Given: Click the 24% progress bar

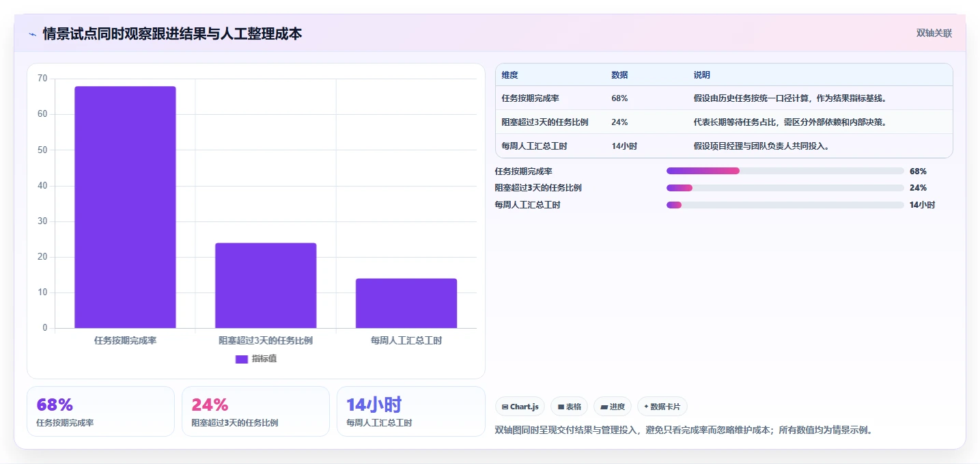Looking at the screenshot, I should pyautogui.click(x=785, y=188).
